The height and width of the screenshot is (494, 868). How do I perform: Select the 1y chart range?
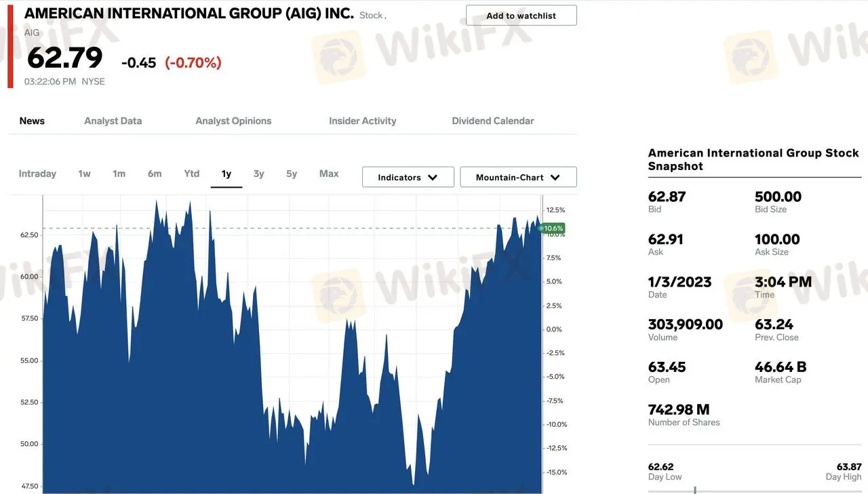[x=226, y=173]
